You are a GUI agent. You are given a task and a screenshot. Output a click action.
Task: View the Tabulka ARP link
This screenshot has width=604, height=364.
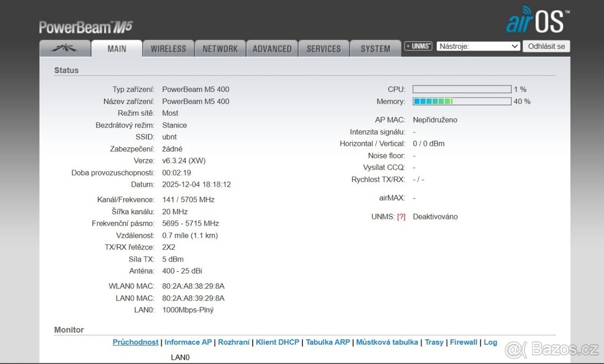tap(328, 342)
